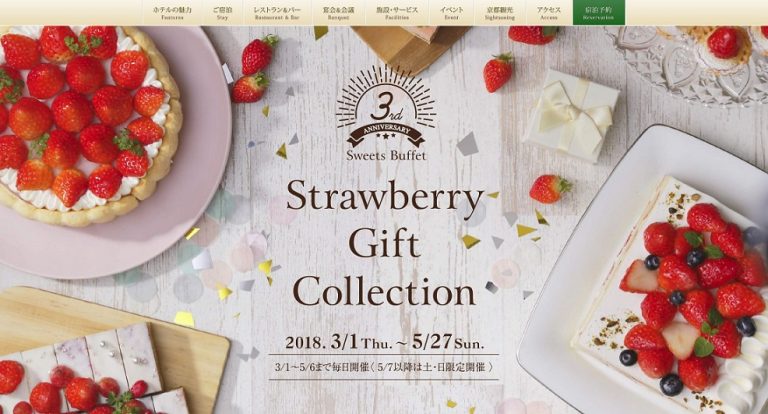
Task: Open the 京都観光 Sightseeing menu
Action: [x=500, y=13]
